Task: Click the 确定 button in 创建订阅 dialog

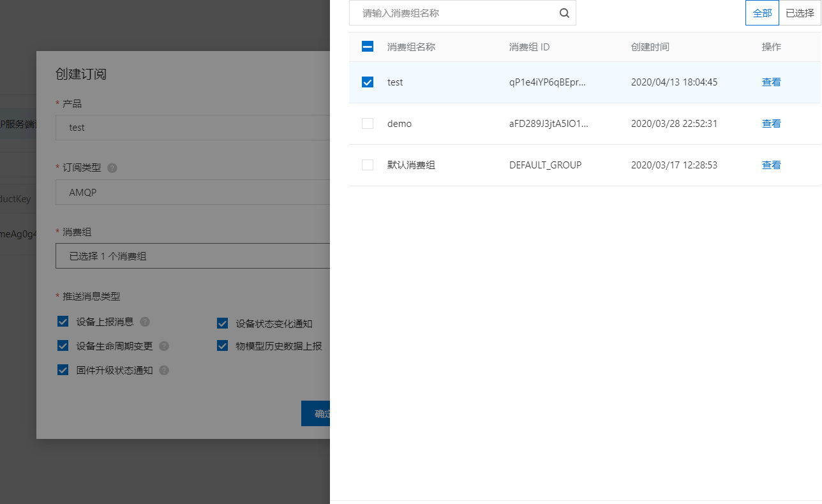Action: tap(316, 414)
